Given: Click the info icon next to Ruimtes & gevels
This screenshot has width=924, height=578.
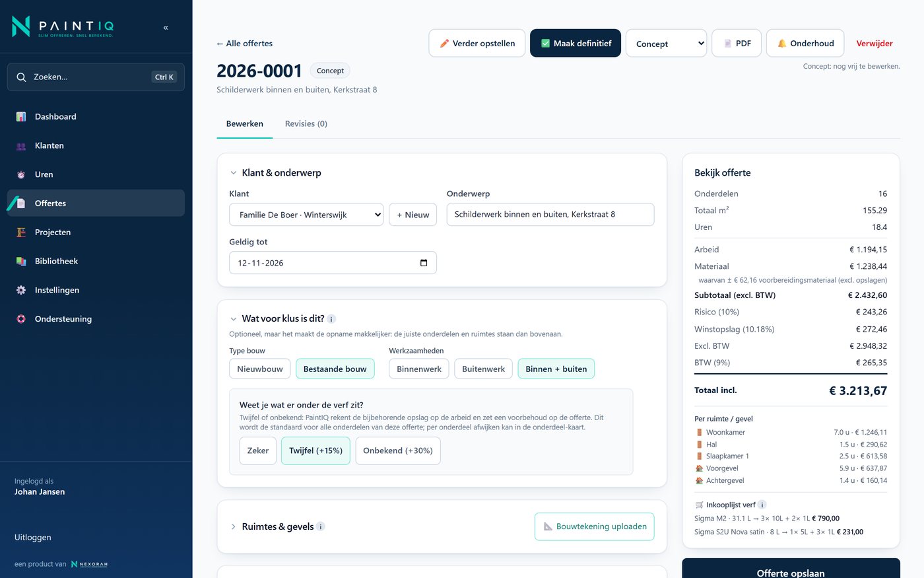Looking at the screenshot, I should 321,526.
